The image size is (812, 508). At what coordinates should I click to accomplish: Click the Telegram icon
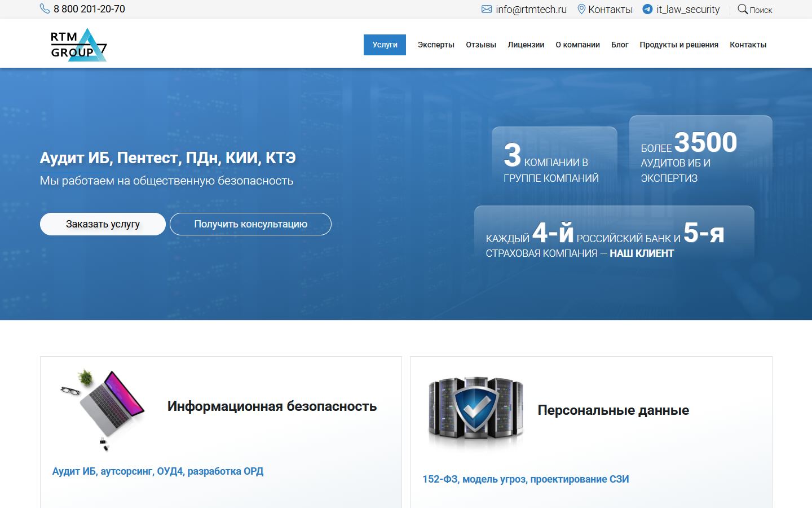click(647, 9)
